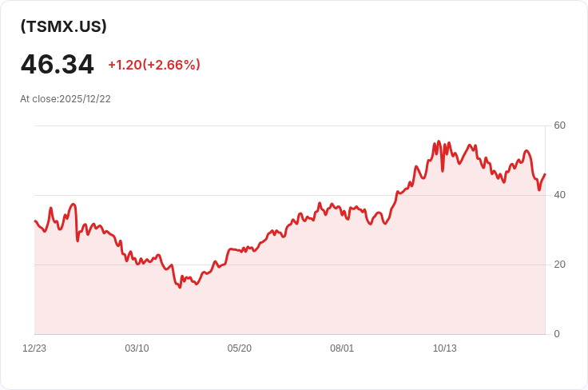
Task: Select the 10/13 date on the x-axis
Action: click(444, 348)
